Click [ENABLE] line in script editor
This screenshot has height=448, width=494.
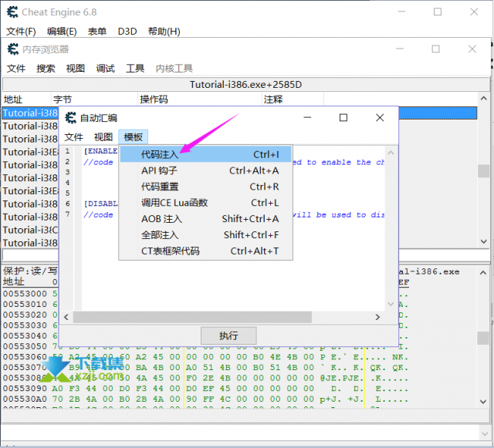(100, 151)
